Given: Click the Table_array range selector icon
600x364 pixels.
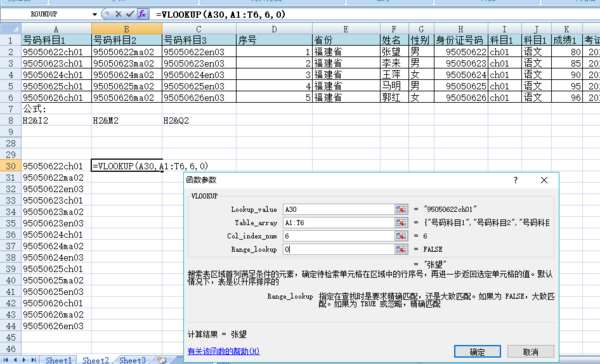Looking at the screenshot, I should tap(401, 223).
